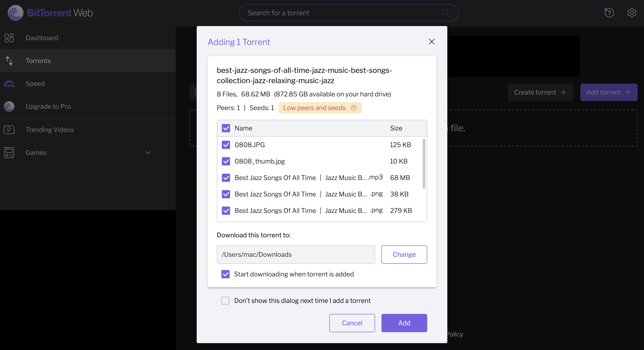Click the BitTorrent Web logo icon
644x350 pixels.
15,13
